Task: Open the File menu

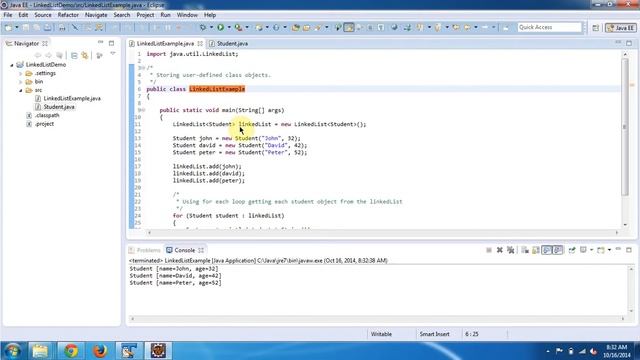Action: tap(8, 15)
